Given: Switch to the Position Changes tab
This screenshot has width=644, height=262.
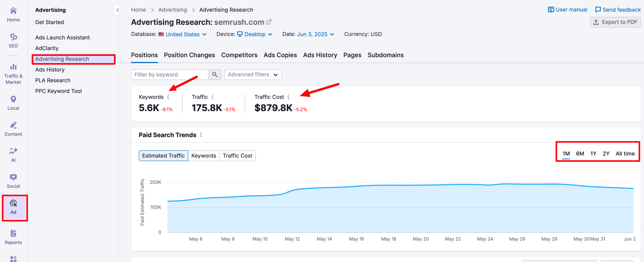Looking at the screenshot, I should pos(189,55).
